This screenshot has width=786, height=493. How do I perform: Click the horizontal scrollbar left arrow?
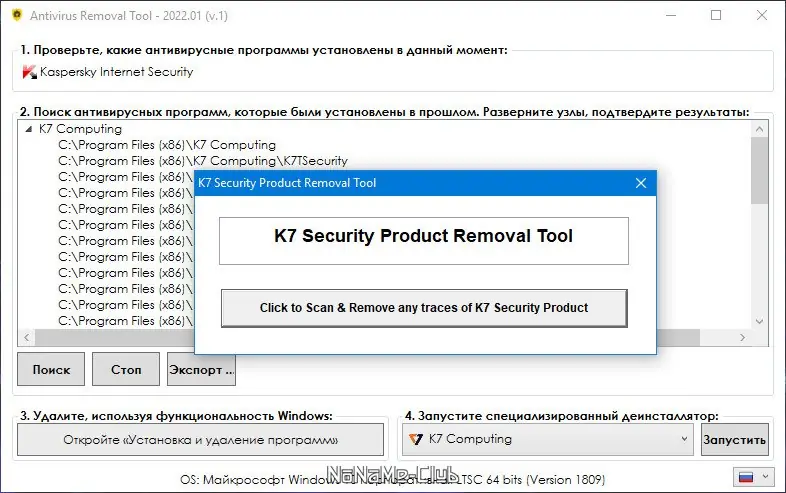[x=27, y=337]
